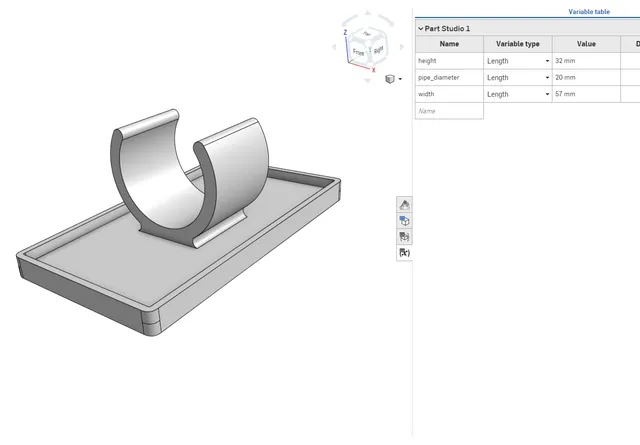Open the Configuration panel icon
Screen dimensions: 640x445
[x=404, y=221]
